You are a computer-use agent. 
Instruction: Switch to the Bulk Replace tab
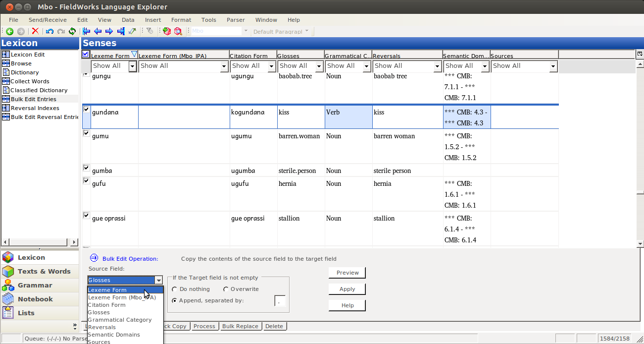point(240,326)
